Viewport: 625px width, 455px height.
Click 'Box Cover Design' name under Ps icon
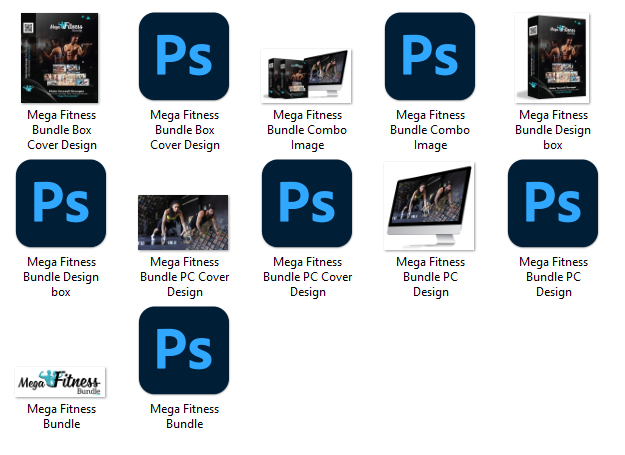[185, 130]
